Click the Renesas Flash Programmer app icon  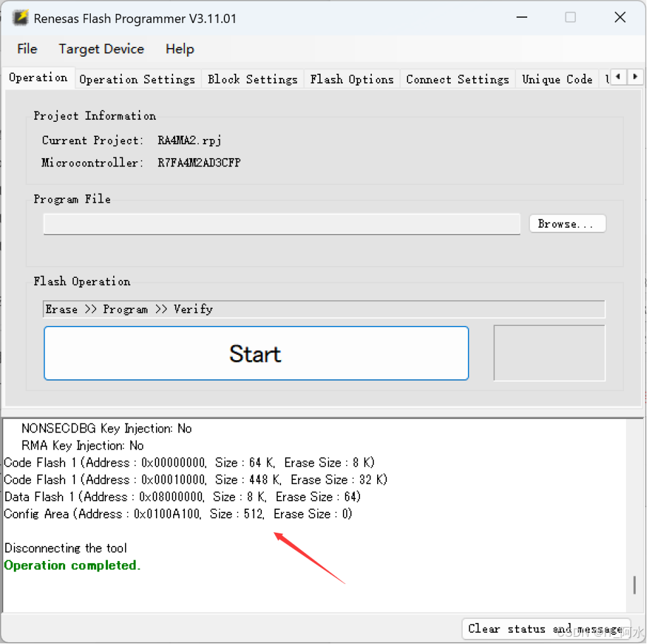coord(20,18)
